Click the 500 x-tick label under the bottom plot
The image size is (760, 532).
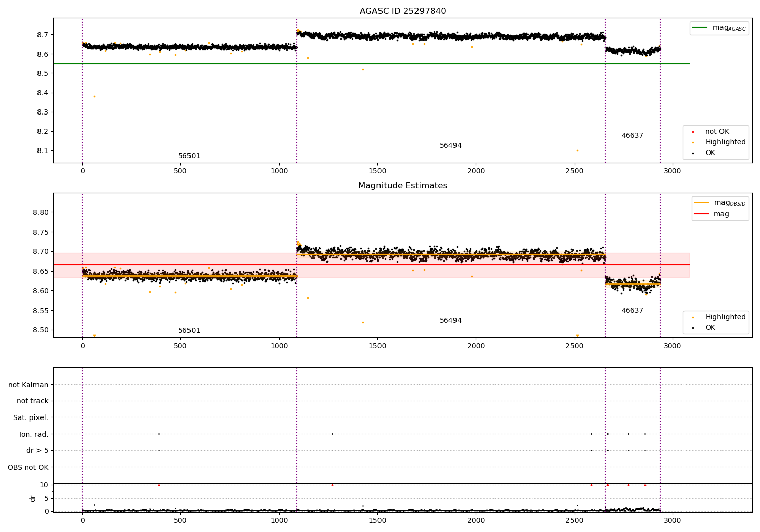(x=181, y=520)
